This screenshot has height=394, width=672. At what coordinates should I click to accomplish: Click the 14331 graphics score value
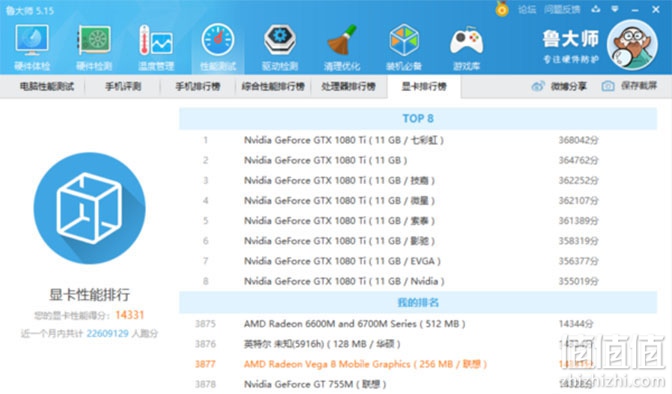(x=129, y=315)
